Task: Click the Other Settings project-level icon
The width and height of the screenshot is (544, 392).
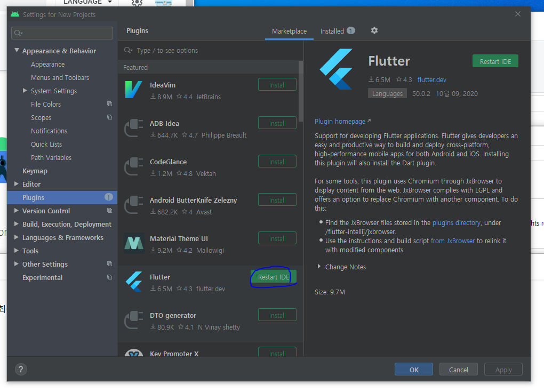Action: tap(110, 264)
